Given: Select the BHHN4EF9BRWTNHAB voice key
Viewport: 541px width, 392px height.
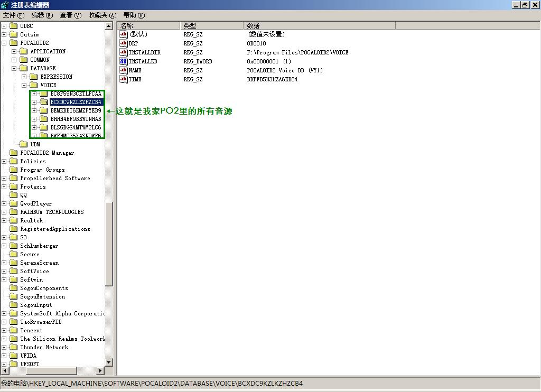Looking at the screenshot, I should click(76, 119).
